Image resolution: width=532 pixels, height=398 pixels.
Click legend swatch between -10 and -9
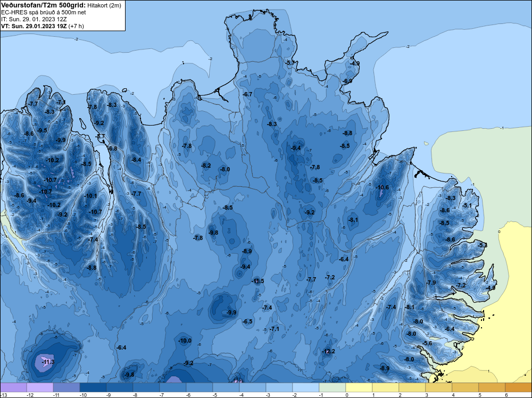coord(93,387)
